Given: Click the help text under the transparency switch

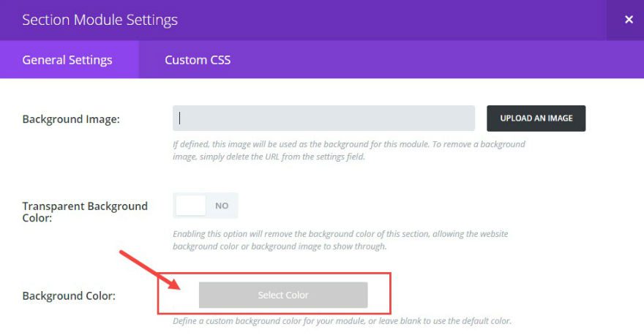Looking at the screenshot, I should [340, 240].
